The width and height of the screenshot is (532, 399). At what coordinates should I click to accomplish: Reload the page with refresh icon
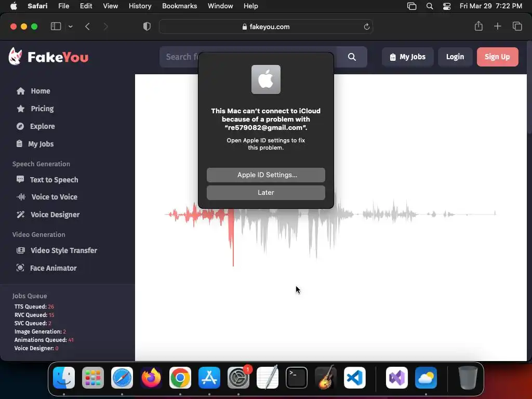coord(366,27)
